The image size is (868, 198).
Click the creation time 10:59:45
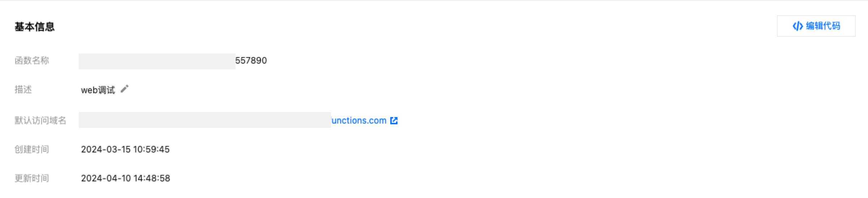(151, 149)
